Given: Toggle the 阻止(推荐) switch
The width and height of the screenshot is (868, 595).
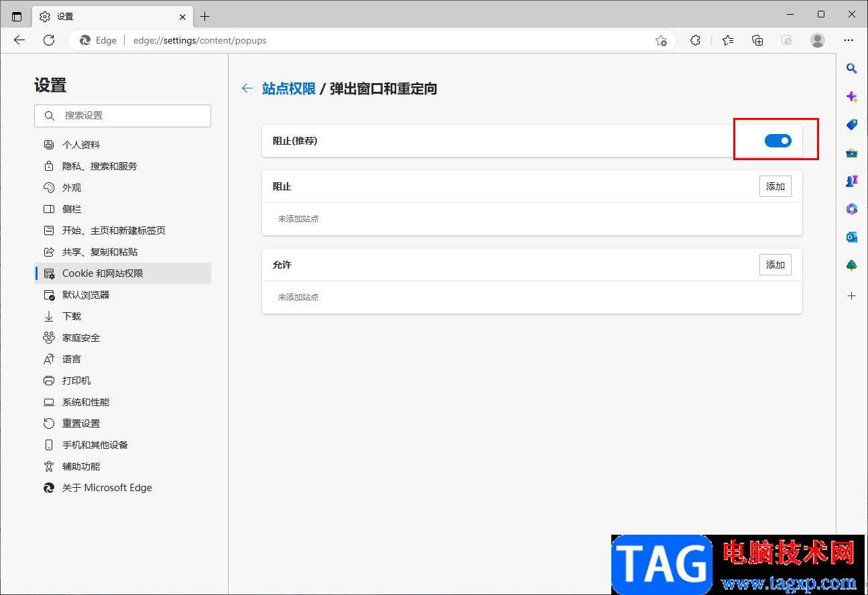Looking at the screenshot, I should pyautogui.click(x=778, y=141).
